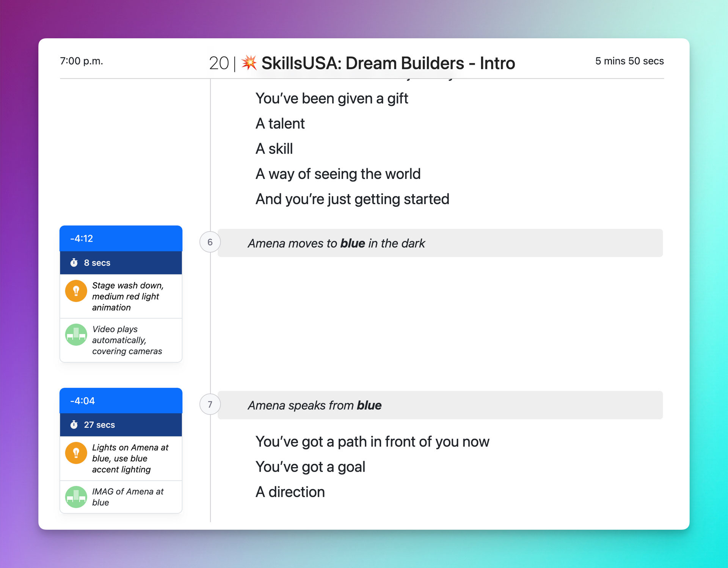Screen dimensions: 728x568
Task: Click the line 'A skill'
Action: [x=274, y=149]
